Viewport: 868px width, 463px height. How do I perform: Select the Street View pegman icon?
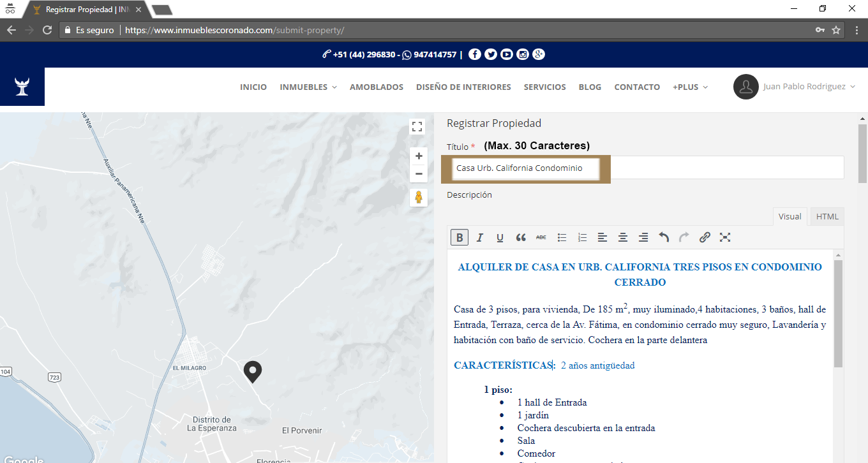[x=419, y=197]
